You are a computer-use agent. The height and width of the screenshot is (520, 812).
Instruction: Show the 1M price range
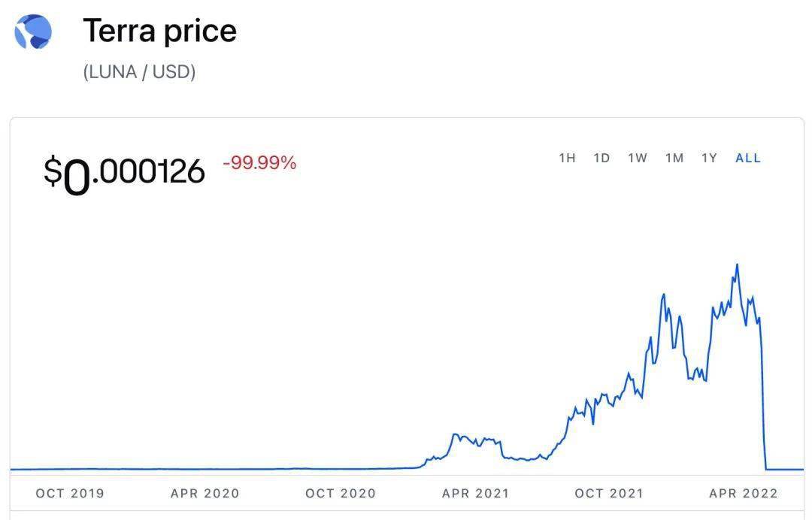674,158
